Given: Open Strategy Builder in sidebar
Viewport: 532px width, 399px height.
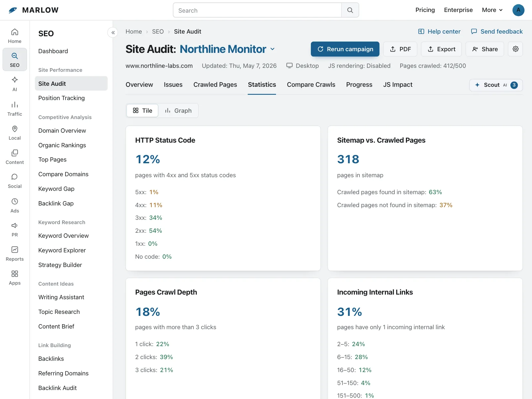Looking at the screenshot, I should [71, 265].
